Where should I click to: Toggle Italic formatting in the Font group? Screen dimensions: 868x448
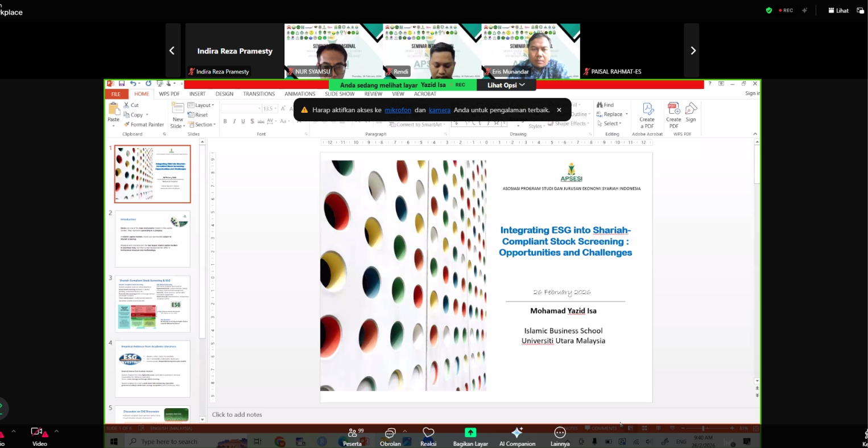pyautogui.click(x=234, y=121)
